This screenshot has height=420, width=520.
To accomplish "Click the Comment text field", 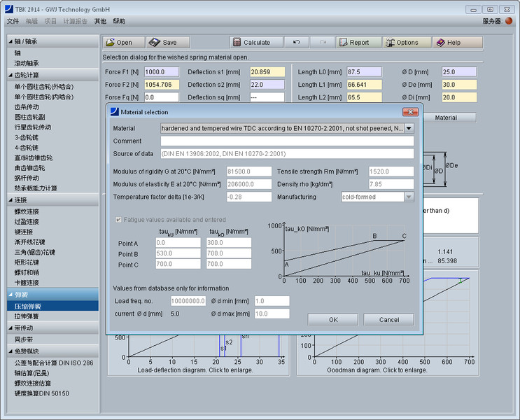I will click(286, 141).
